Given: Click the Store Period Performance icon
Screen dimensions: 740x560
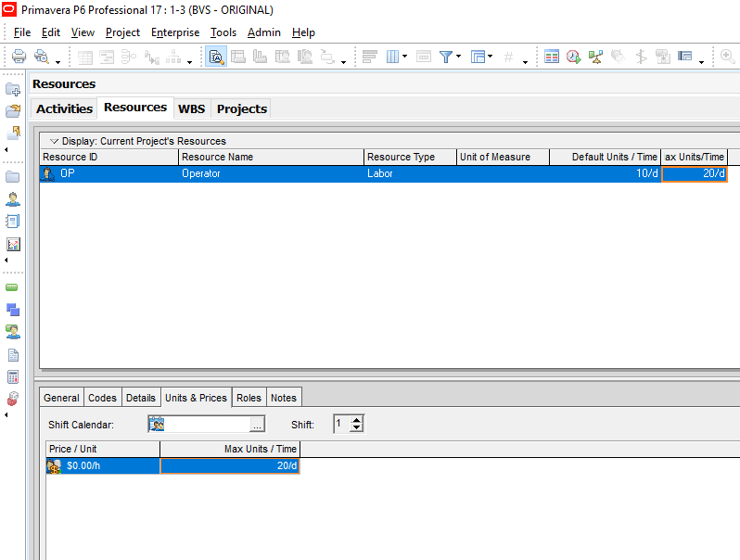Looking at the screenshot, I should point(663,57).
